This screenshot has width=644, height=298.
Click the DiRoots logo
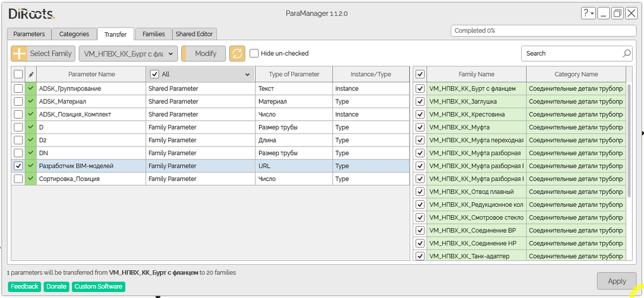point(31,14)
